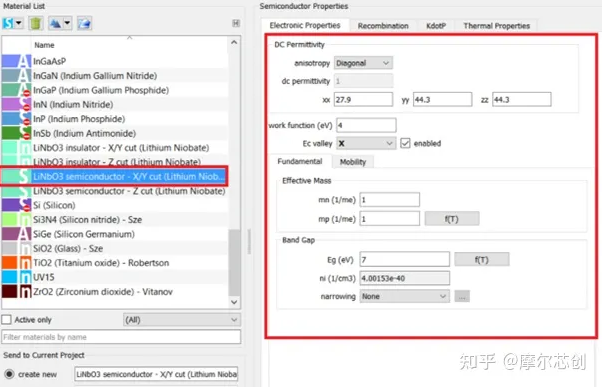Click the material list scroll down arrow

point(234,302)
